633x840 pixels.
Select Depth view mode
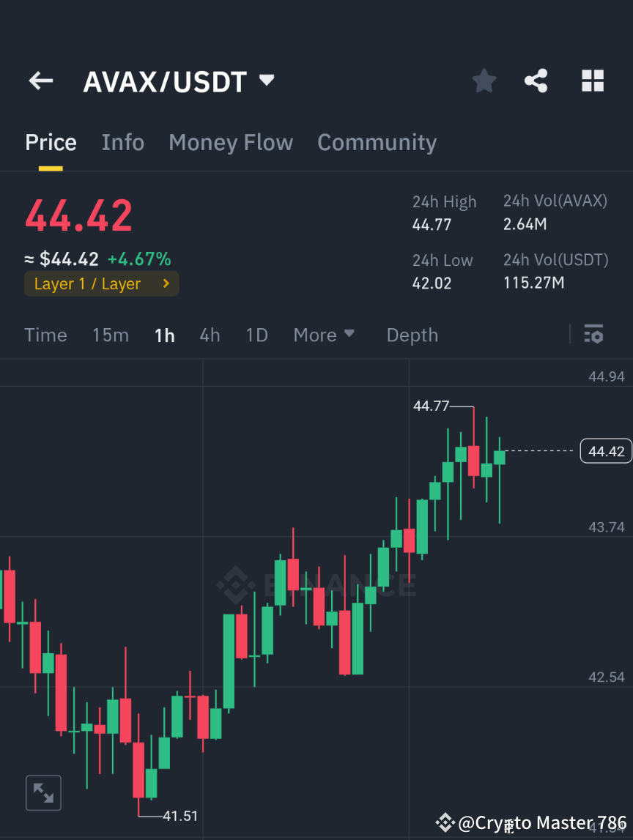click(412, 335)
